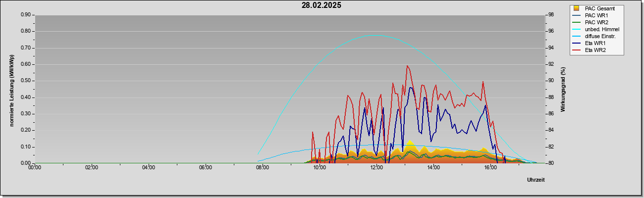Click the 16:00 time axis label
Image resolution: width=644 pixels, height=198 pixels.
click(490, 167)
